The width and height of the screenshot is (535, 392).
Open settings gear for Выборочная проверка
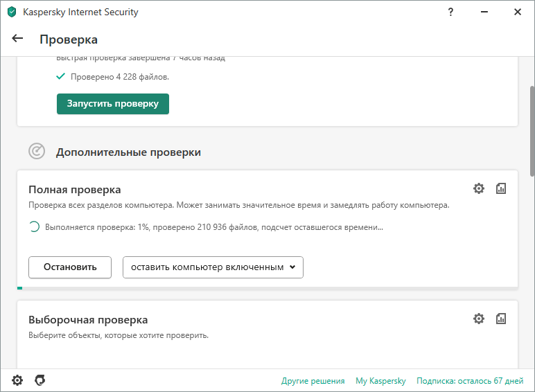tap(479, 319)
